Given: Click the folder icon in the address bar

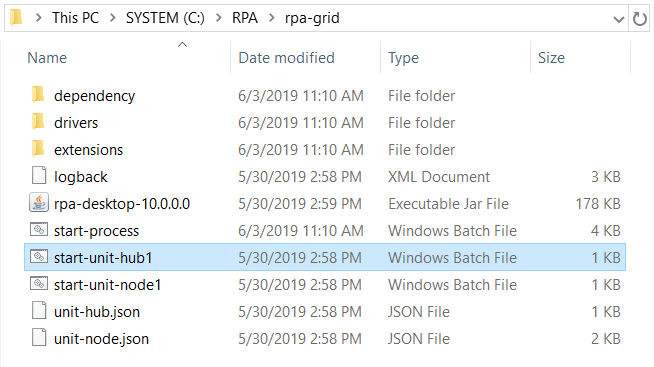Looking at the screenshot, I should [x=16, y=18].
